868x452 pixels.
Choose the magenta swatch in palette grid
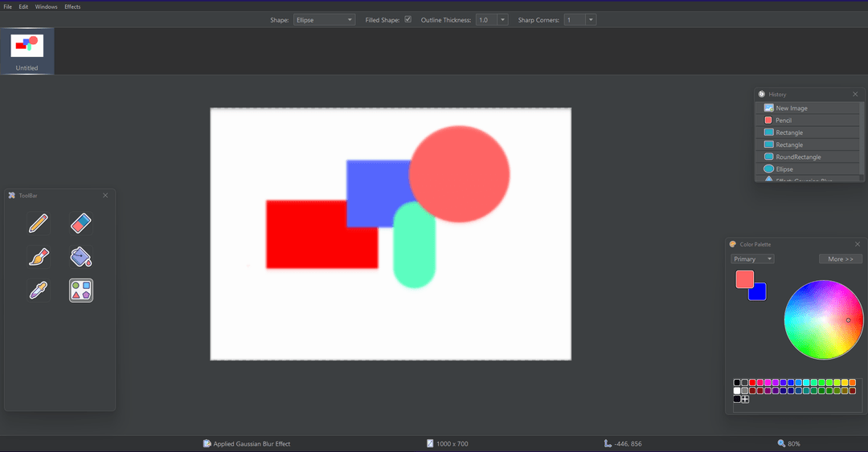point(768,382)
